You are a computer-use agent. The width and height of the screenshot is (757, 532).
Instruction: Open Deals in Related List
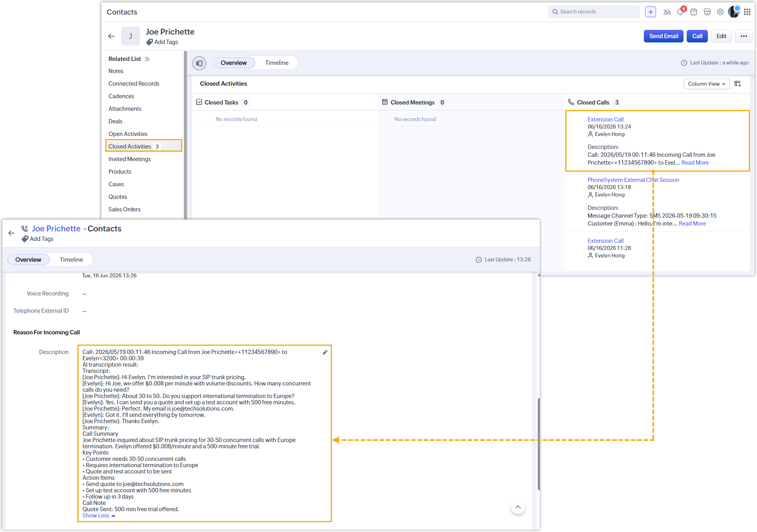pyautogui.click(x=115, y=121)
